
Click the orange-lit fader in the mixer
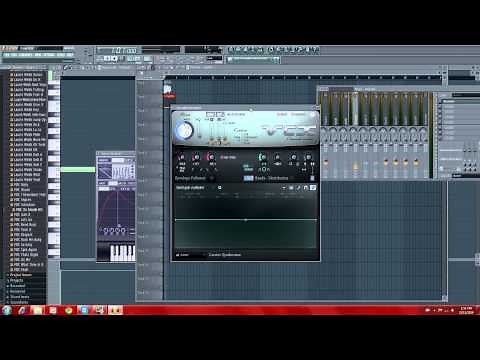[x=355, y=165]
